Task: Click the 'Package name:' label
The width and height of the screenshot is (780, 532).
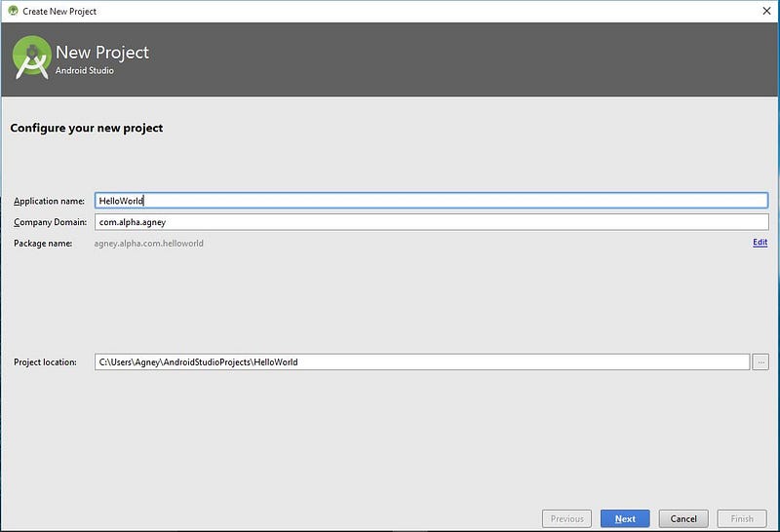Action: 43,244
